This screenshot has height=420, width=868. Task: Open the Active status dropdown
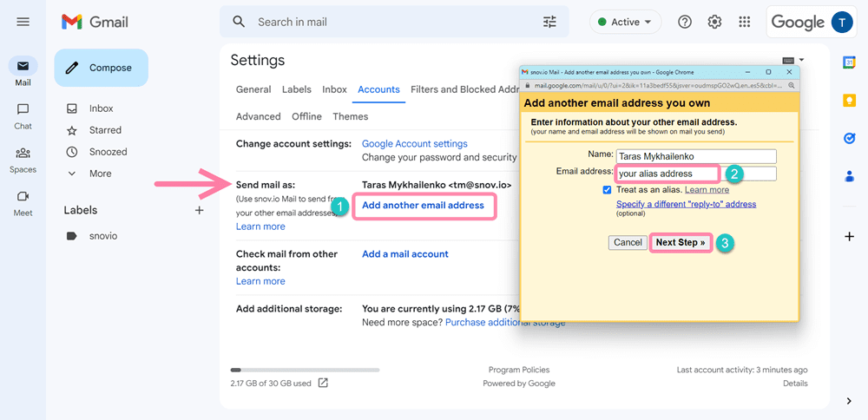(x=625, y=22)
